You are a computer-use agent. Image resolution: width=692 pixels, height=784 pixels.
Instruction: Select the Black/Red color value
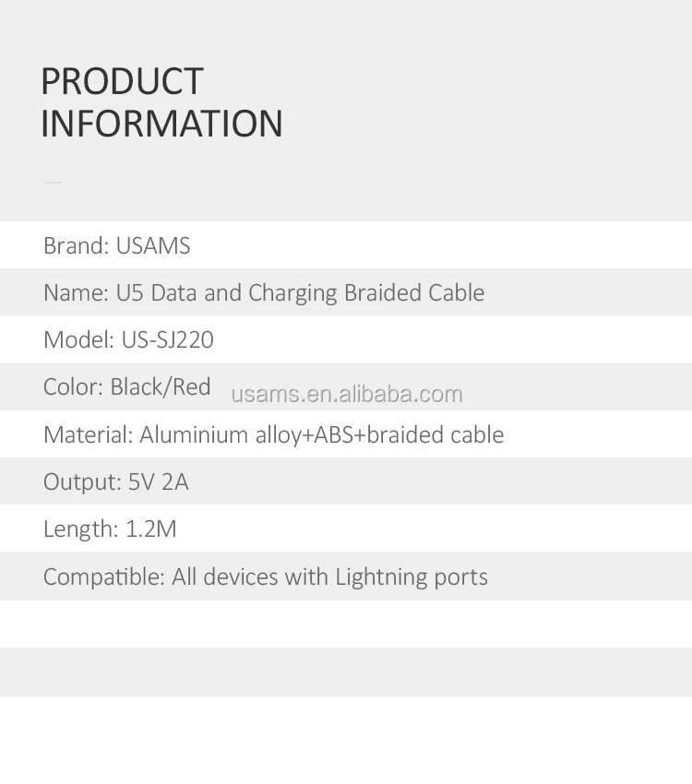tap(161, 387)
